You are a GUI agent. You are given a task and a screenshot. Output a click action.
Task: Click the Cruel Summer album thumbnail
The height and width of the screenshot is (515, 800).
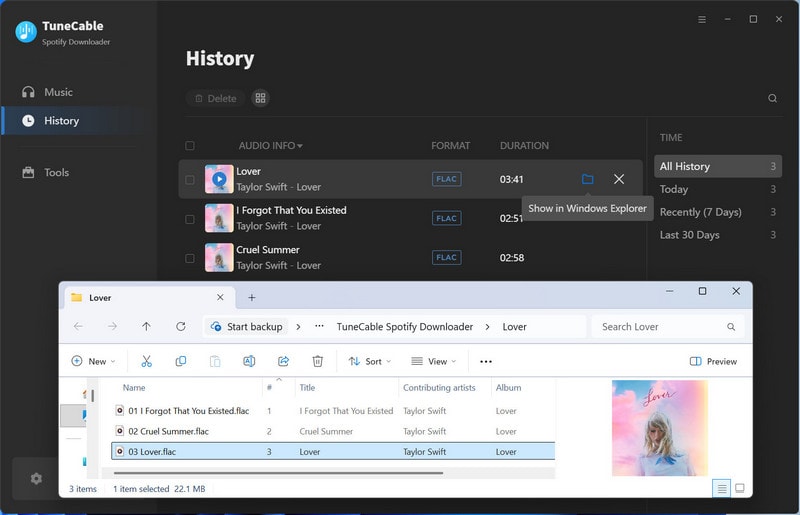[219, 258]
